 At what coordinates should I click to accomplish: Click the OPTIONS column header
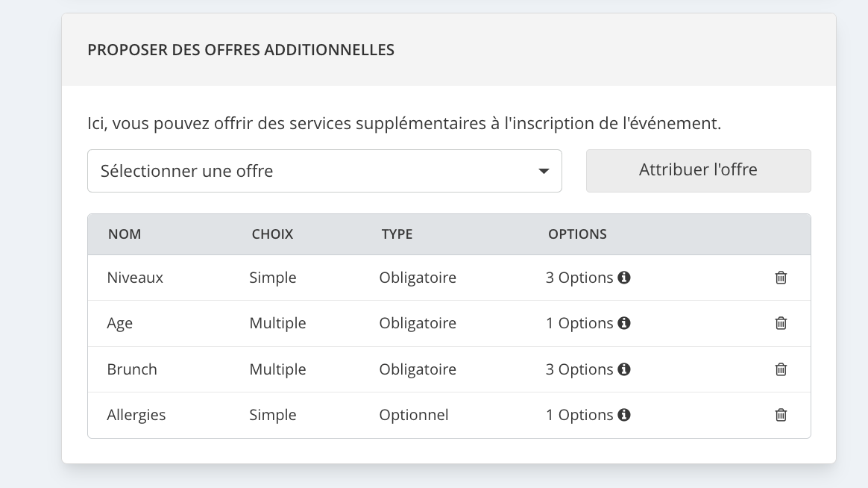click(577, 234)
